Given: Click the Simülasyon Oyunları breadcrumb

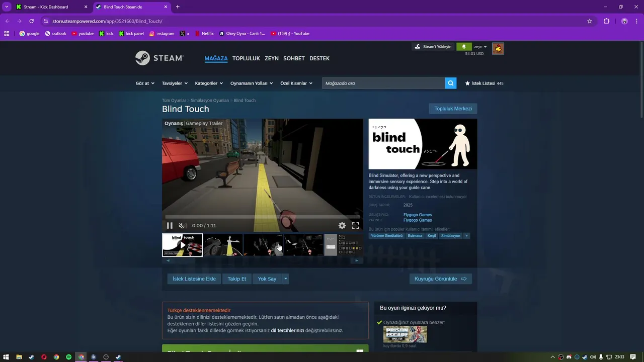Looking at the screenshot, I should 210,101.
